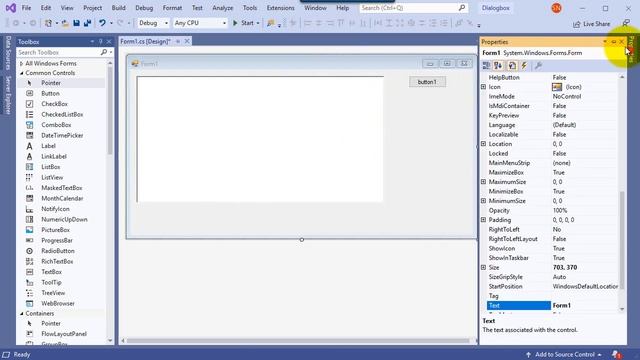Click the Save floppy disk icon
The image size is (640, 360).
tap(76, 23)
